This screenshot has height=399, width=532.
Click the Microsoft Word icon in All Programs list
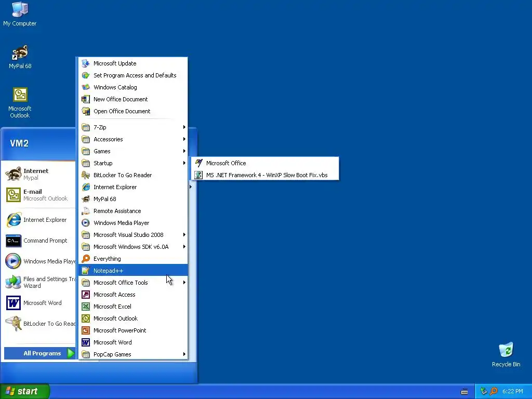pyautogui.click(x=86, y=342)
